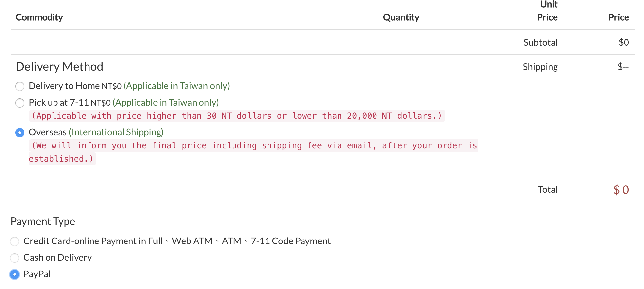
Task: Click the Quantity column header
Action: pyautogui.click(x=401, y=17)
